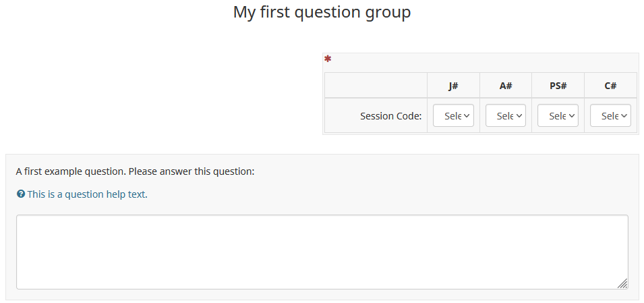This screenshot has width=644, height=303.
Task: Open the PS# Session Code dropdown
Action: 558,115
